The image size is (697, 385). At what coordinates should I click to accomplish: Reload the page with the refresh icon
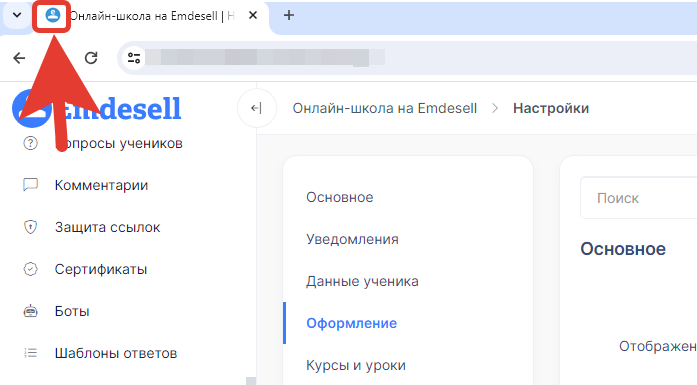(91, 58)
